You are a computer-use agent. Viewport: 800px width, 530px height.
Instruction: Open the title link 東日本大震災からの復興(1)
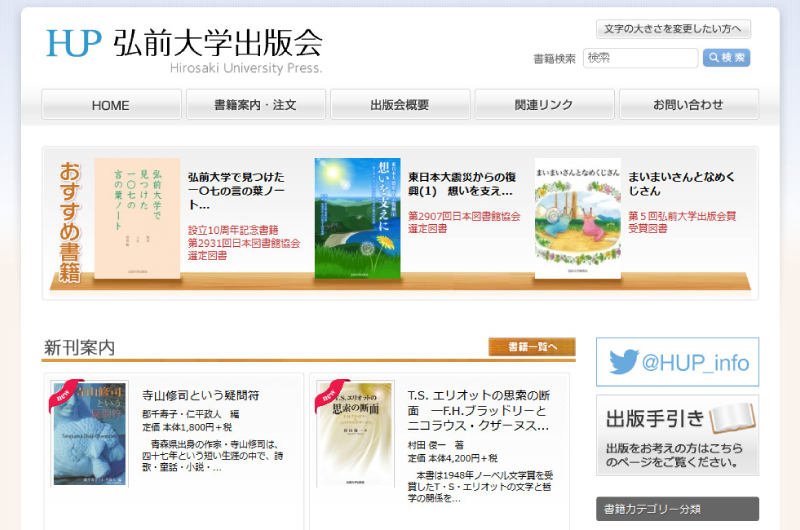tap(462, 184)
